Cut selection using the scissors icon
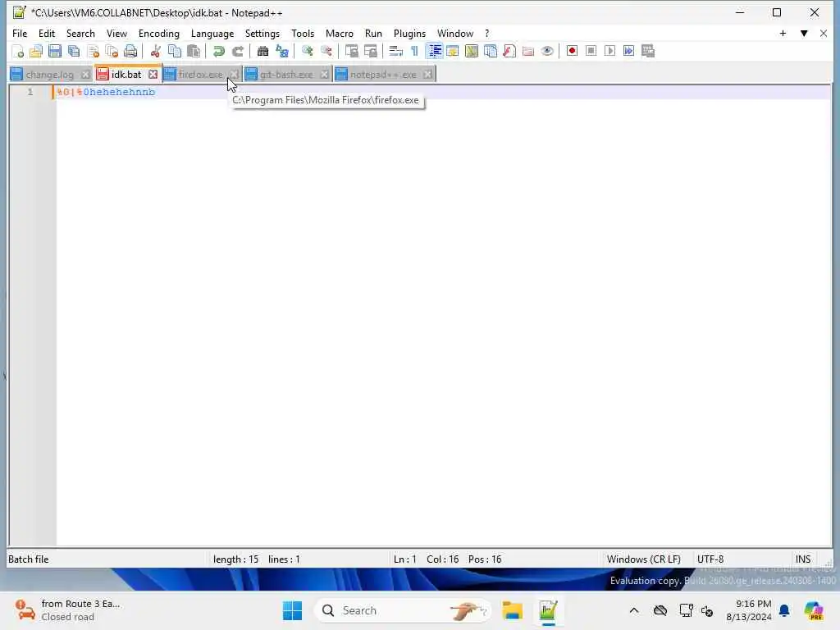The image size is (840, 630). tap(155, 51)
